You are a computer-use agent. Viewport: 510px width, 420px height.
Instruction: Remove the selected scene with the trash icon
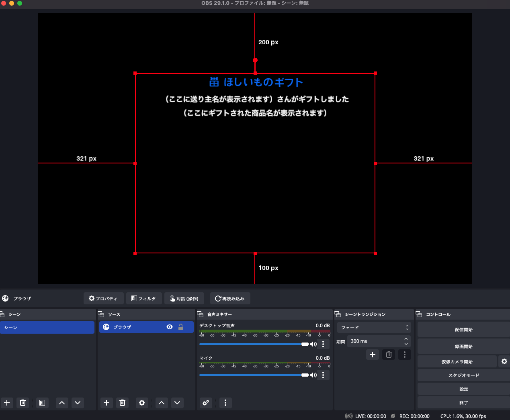(23, 403)
